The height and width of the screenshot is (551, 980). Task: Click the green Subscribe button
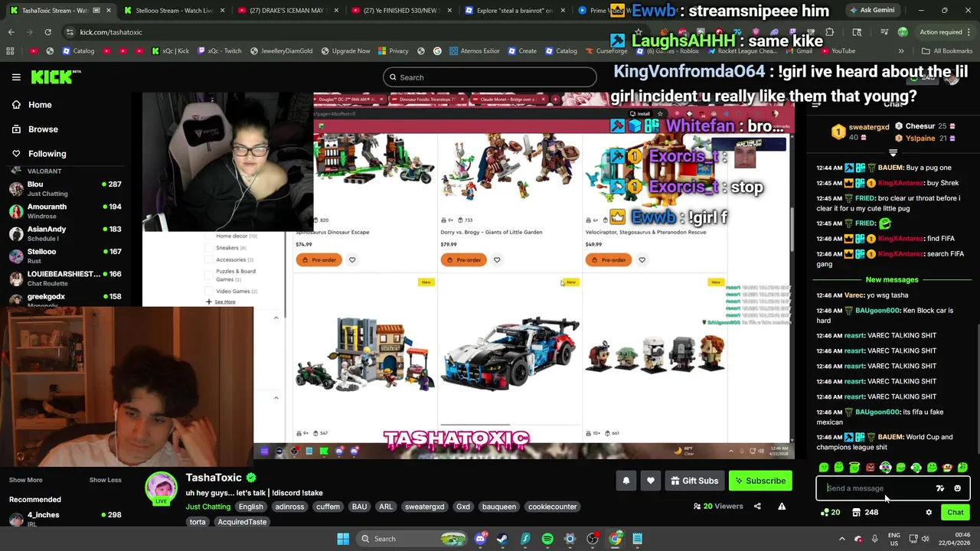click(760, 481)
